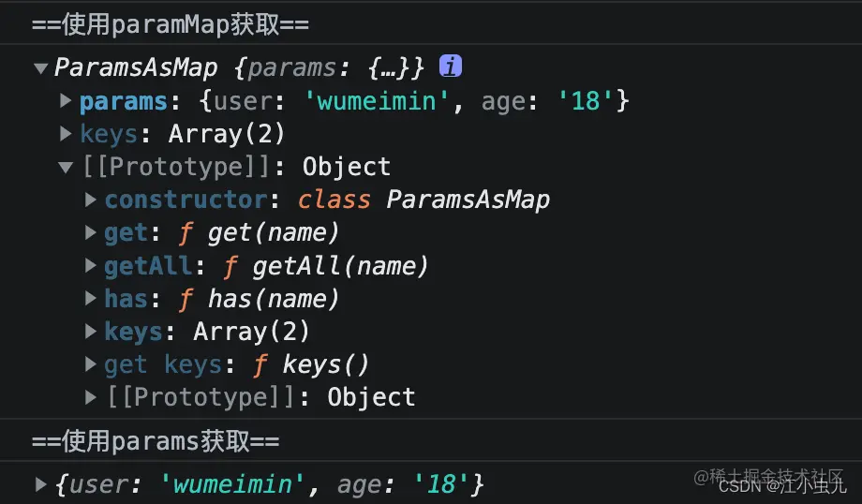Click the class ParamsAsMap constructor value
Screen dimensions: 862x504
coord(424,200)
